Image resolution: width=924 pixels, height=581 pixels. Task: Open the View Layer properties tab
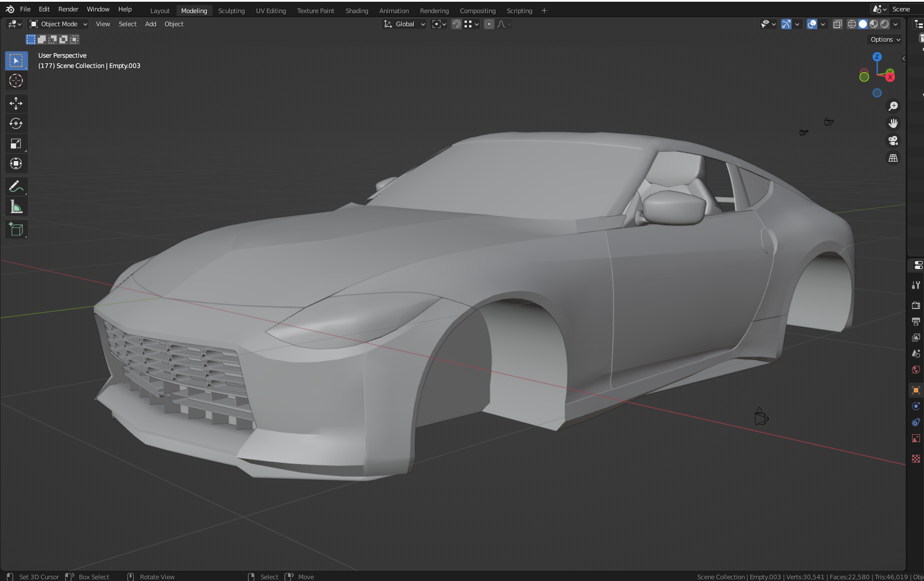coord(916,338)
